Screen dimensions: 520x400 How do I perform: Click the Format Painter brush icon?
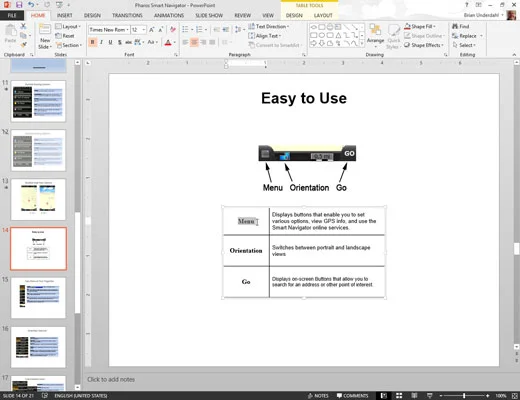point(23,45)
